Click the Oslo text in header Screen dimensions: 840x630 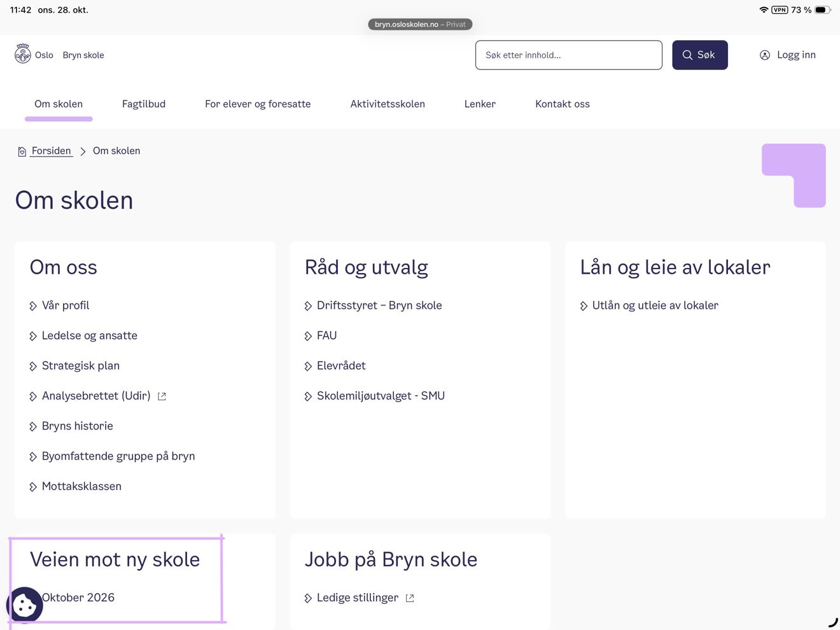tap(44, 55)
